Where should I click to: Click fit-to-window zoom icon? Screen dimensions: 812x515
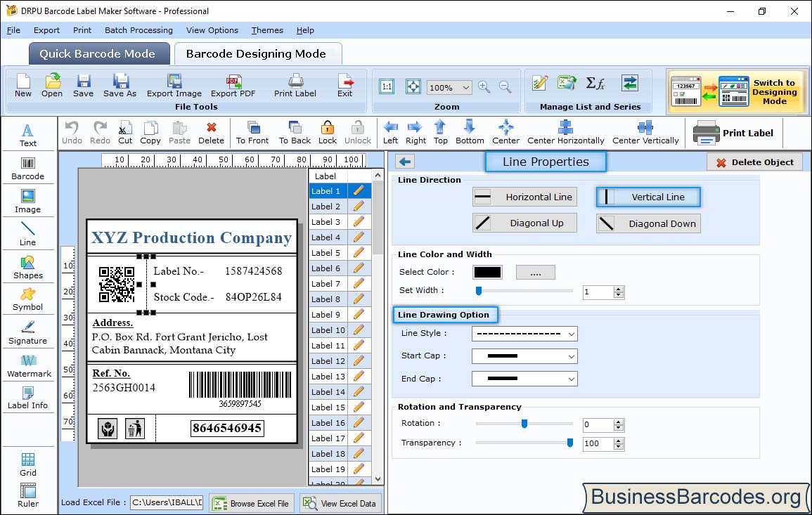[x=413, y=86]
